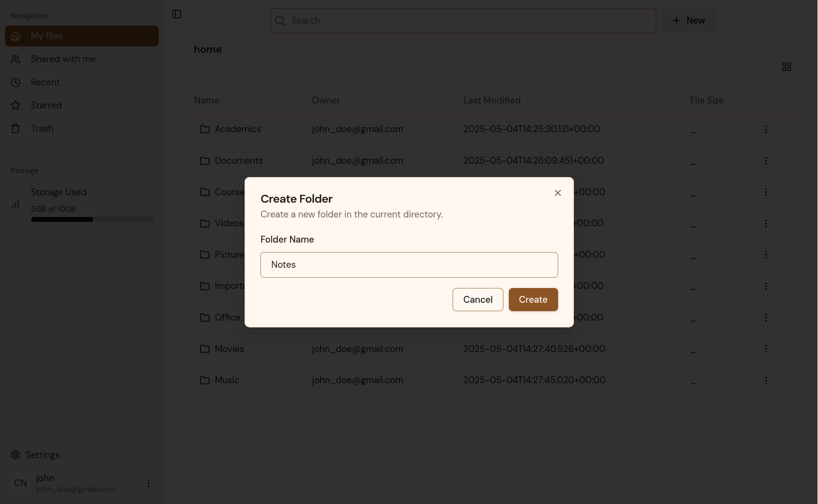
Task: Click the Pictures folder icon
Action: pyautogui.click(x=205, y=255)
